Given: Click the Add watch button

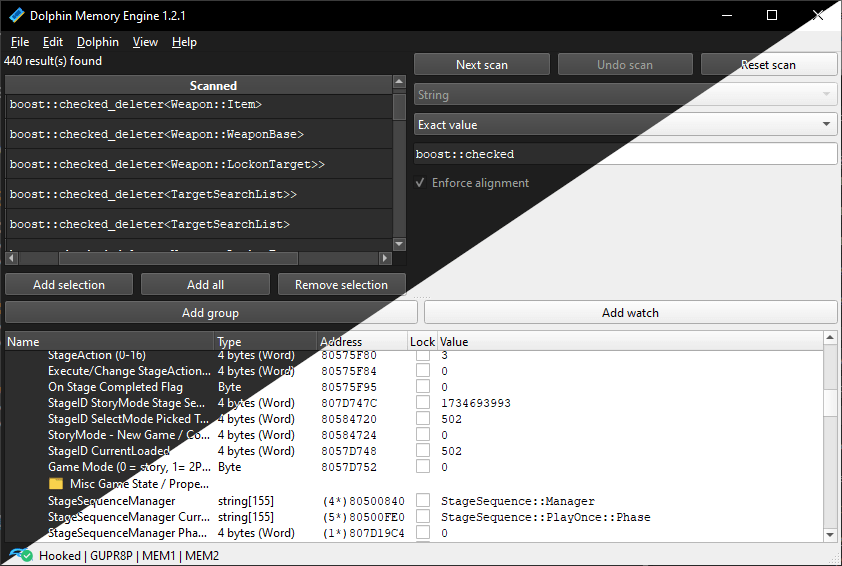Looking at the screenshot, I should point(630,313).
